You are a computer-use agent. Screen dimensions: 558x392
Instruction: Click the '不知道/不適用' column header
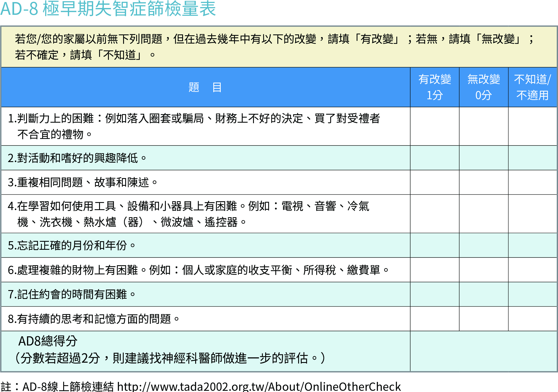point(532,87)
